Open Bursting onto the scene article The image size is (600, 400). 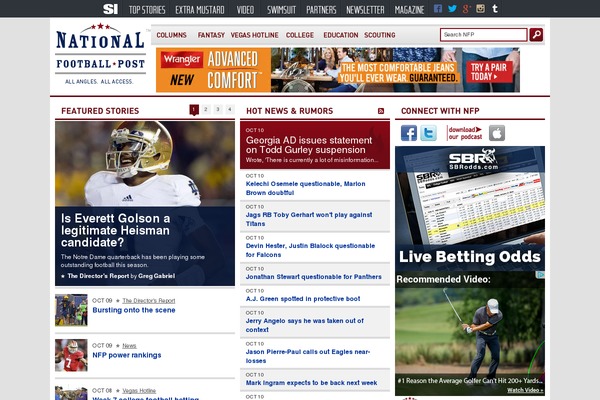point(134,310)
